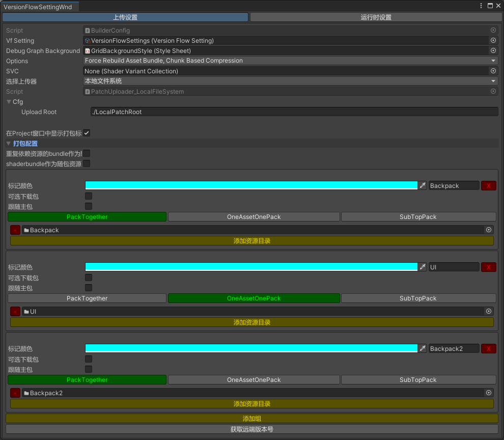
Task: Enable 可选下载包 checkbox in Backpack group
Action: point(89,196)
